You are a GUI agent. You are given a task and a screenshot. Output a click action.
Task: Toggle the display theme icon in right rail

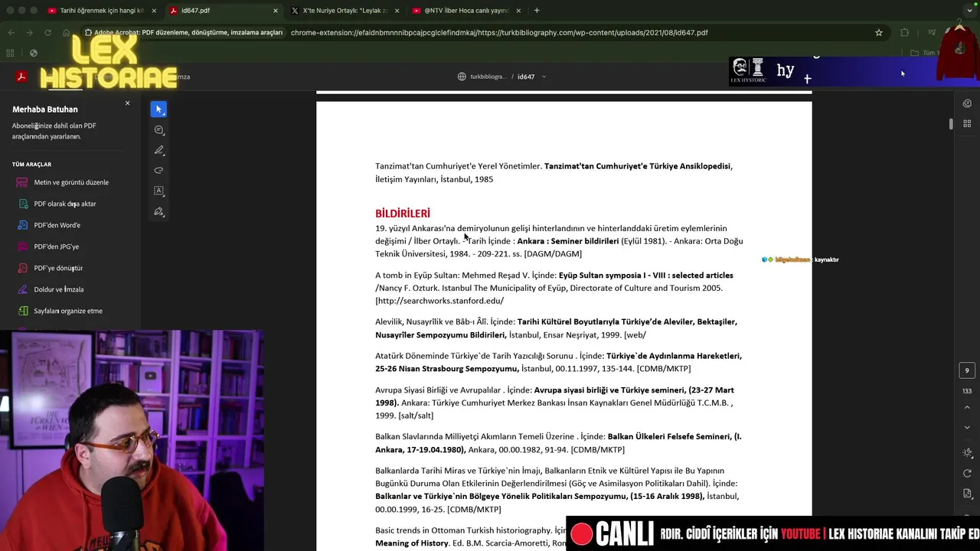pos(967,453)
